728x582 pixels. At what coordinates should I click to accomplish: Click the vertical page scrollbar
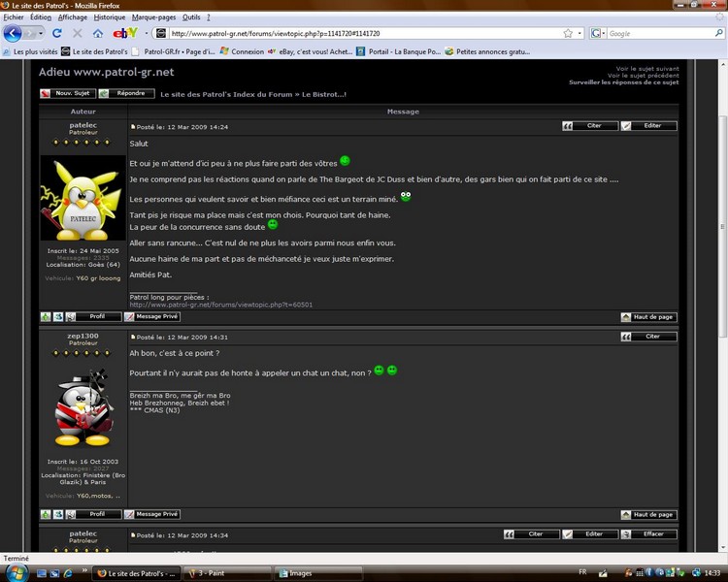723,307
